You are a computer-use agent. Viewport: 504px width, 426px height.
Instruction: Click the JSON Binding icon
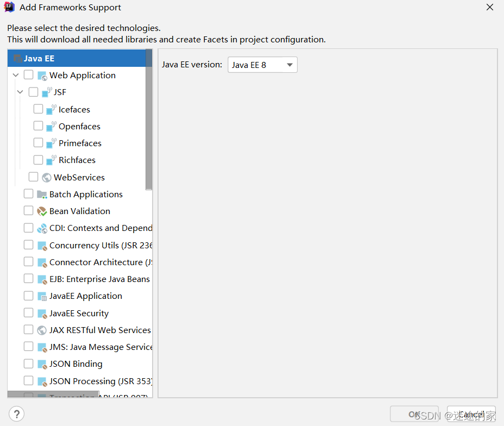(42, 364)
